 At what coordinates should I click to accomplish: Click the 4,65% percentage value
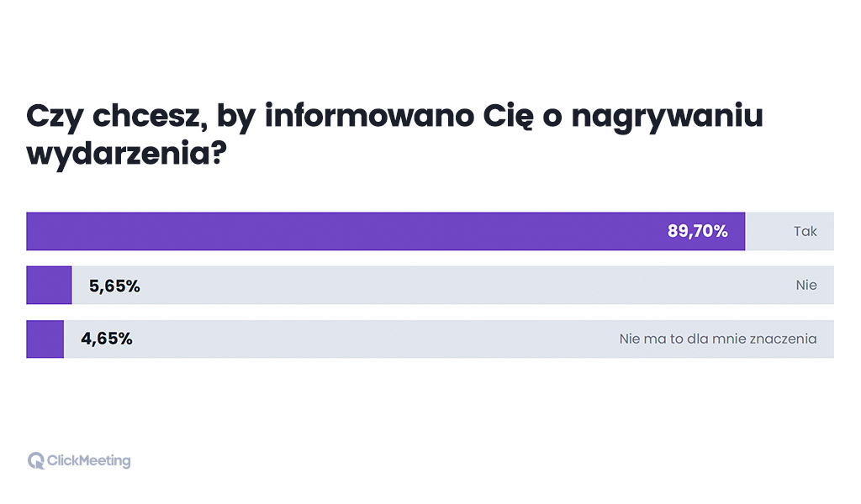click(x=107, y=339)
